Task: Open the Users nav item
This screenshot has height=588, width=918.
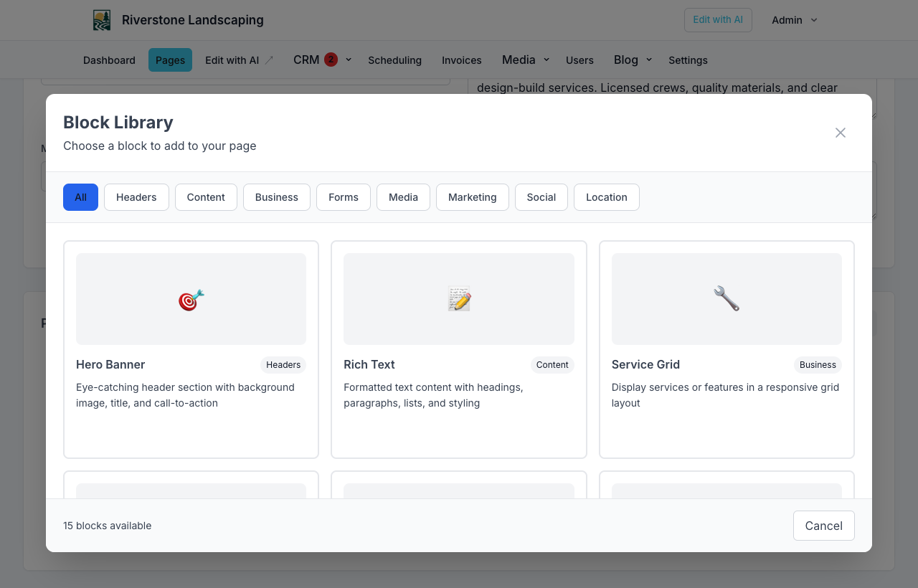Action: tap(579, 60)
